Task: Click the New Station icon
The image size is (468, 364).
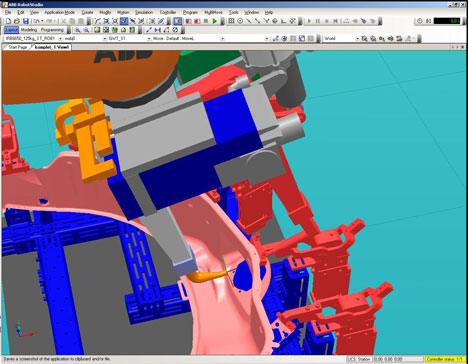Action: (8, 21)
